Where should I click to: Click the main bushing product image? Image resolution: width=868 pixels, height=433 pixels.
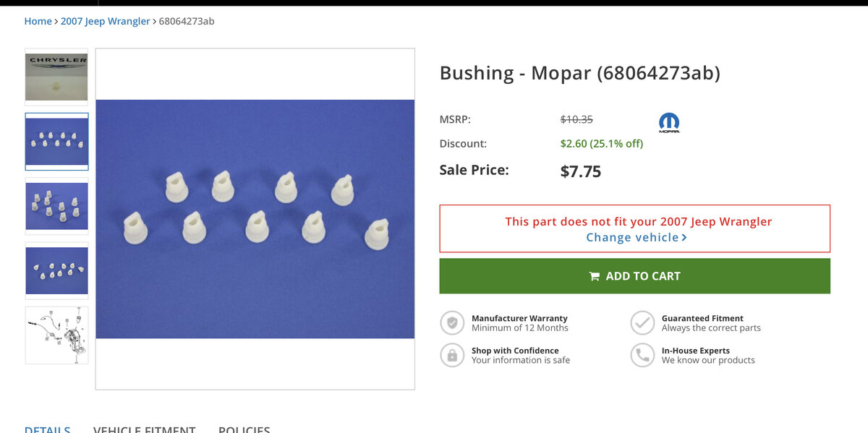255,219
